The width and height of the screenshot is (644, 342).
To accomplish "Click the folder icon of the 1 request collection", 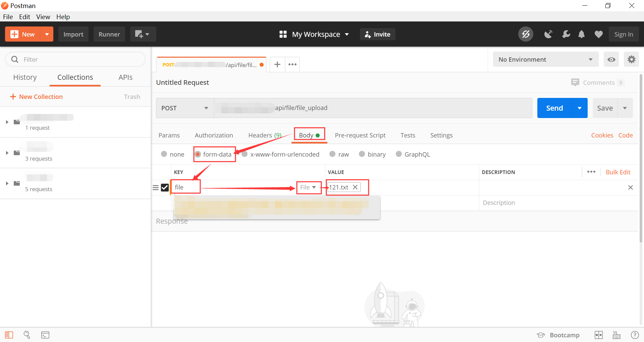I will pos(17,122).
